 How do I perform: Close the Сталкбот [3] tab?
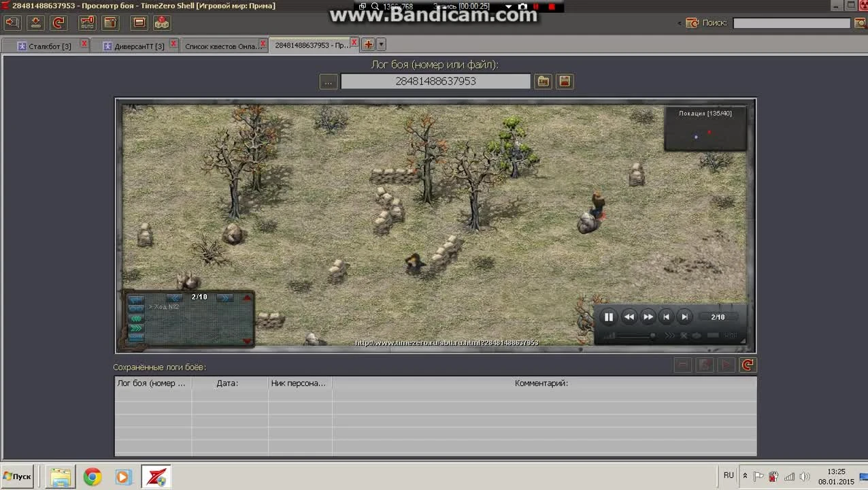coord(84,44)
